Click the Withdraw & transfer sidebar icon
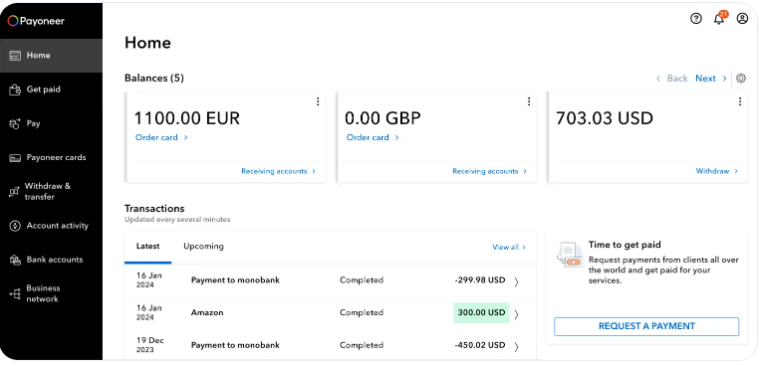Viewport: 766px width, 366px height. (x=14, y=192)
